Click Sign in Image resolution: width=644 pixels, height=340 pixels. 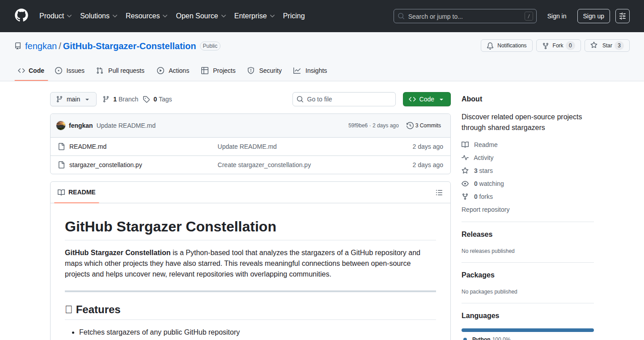click(x=557, y=16)
